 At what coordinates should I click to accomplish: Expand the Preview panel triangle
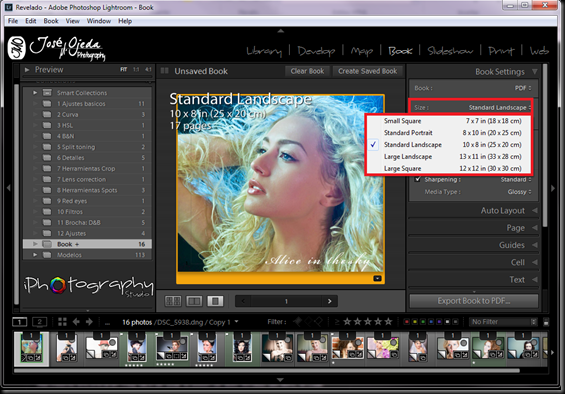(27, 70)
